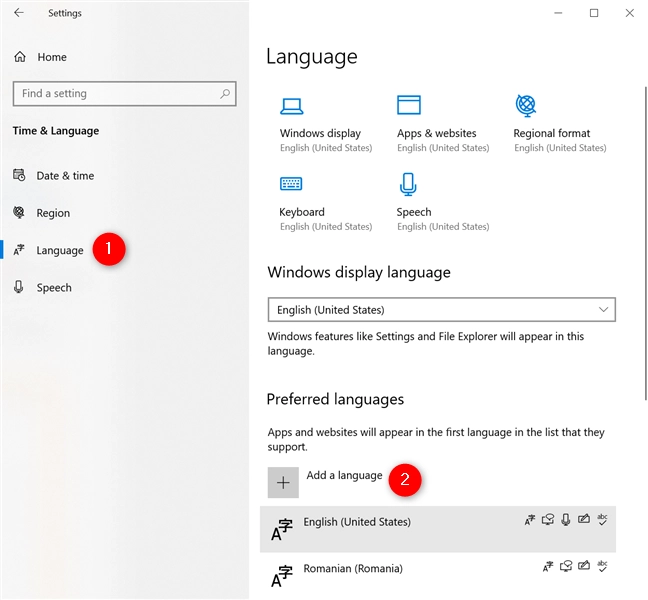Click the Preferred languages heading
The width and height of the screenshot is (648, 600).
(335, 399)
